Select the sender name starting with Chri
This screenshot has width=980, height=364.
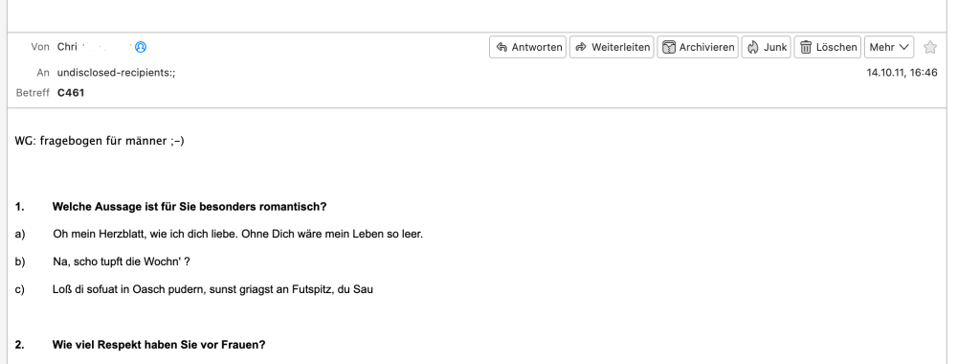(95, 47)
